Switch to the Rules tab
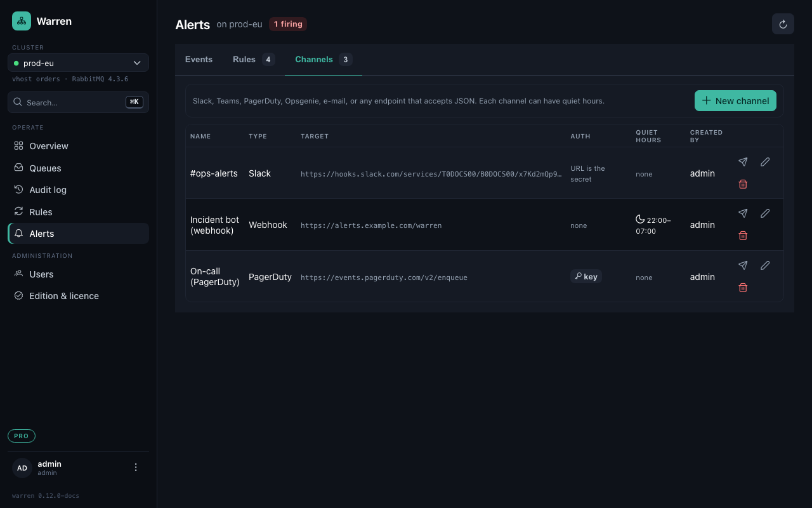 point(254,60)
